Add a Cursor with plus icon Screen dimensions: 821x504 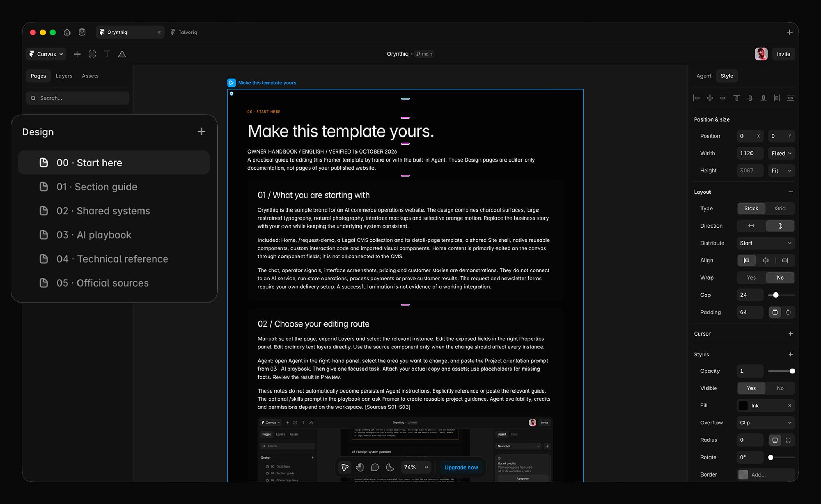(791, 333)
